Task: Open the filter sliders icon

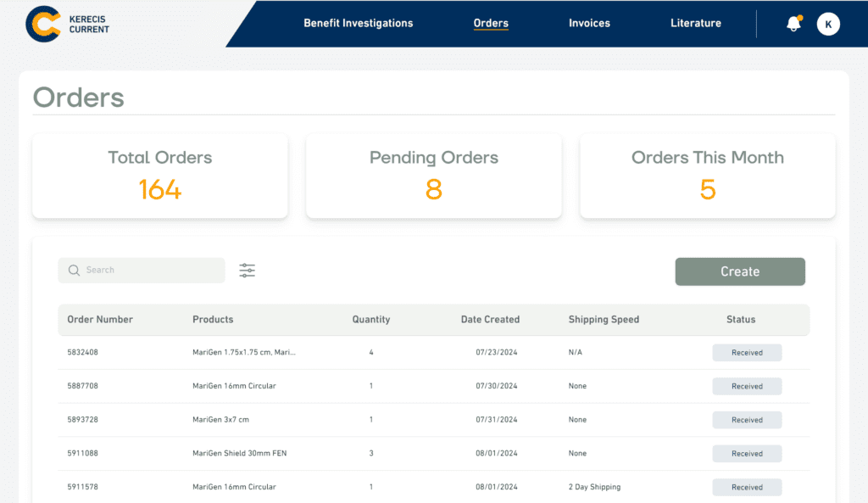Action: [247, 271]
